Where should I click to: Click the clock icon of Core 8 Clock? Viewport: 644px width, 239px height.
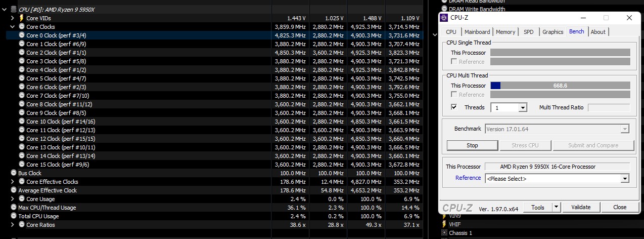click(22, 104)
